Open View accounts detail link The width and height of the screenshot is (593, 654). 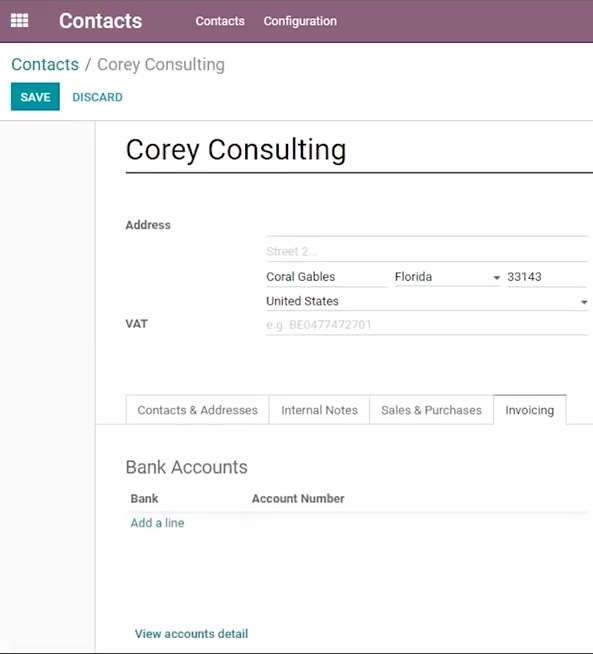coord(191,634)
